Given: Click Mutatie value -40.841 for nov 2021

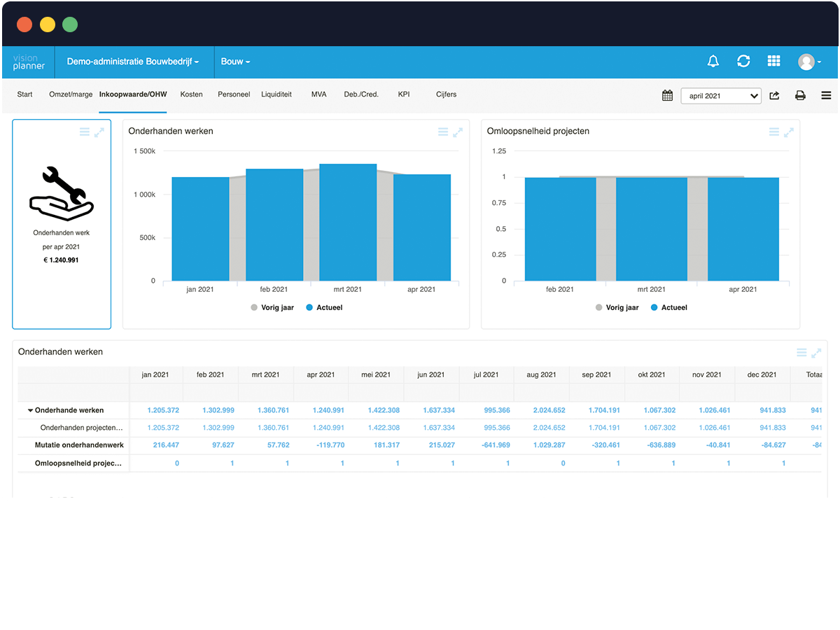Looking at the screenshot, I should point(718,445).
